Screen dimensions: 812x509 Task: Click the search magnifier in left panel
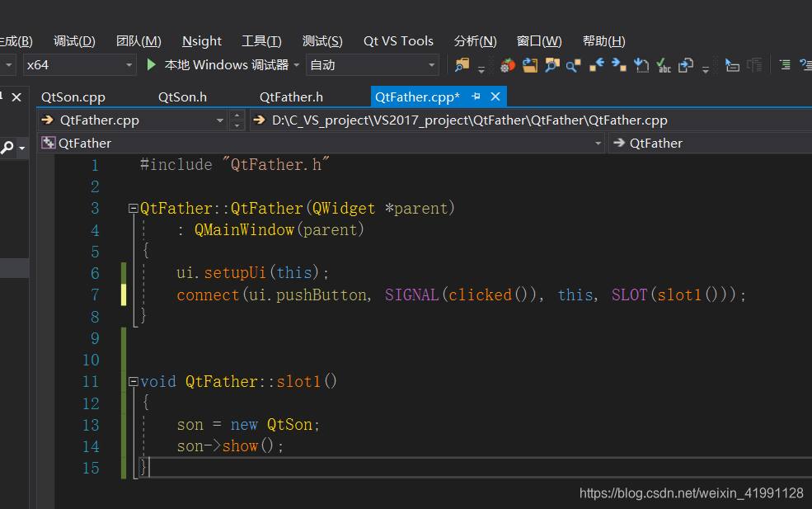pos(7,148)
